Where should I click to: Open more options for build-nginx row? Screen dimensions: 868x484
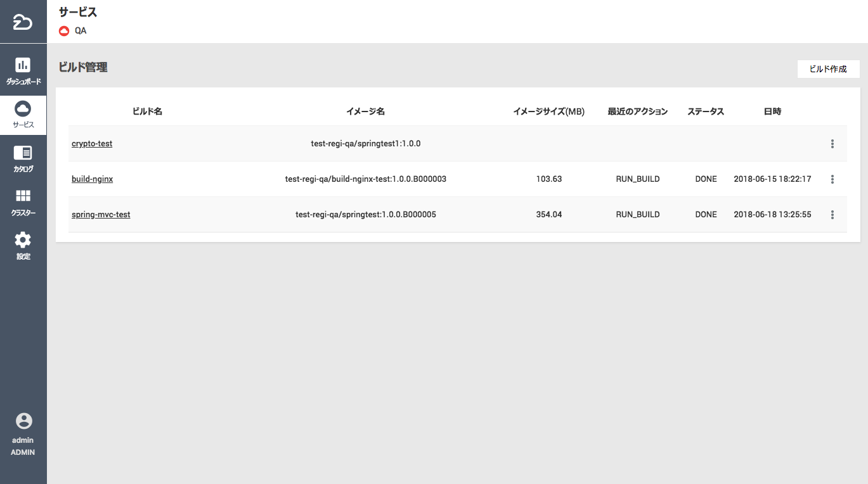(832, 179)
